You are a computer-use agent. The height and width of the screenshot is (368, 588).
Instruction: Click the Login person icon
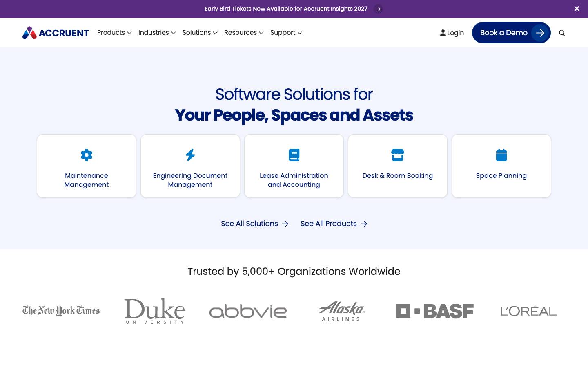tap(443, 33)
